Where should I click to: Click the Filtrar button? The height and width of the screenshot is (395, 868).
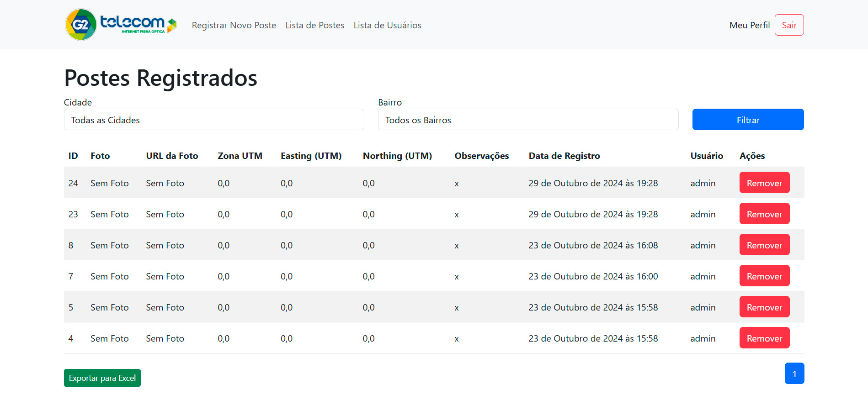coord(748,120)
